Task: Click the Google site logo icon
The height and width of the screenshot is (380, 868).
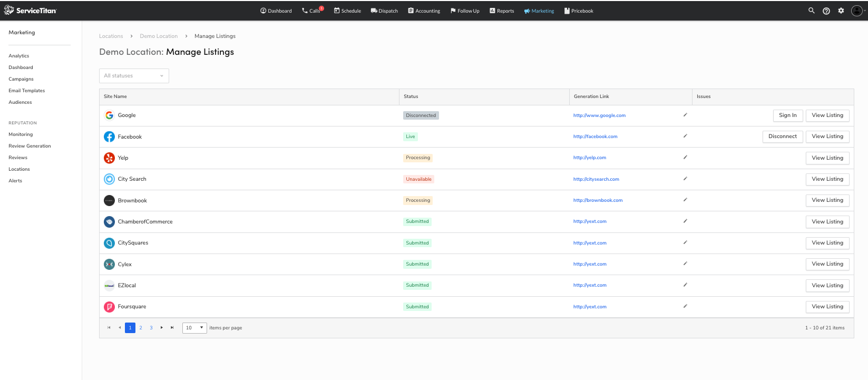Action: [109, 115]
